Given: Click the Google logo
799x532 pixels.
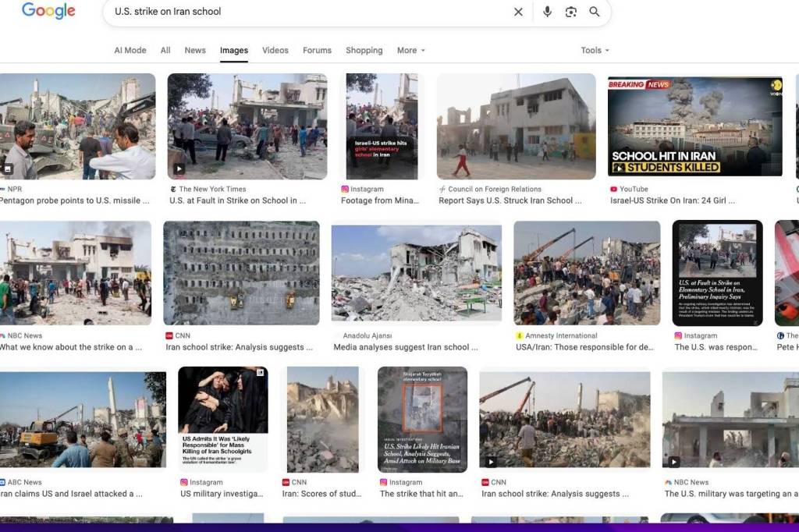Looking at the screenshot, I should coord(48,11).
